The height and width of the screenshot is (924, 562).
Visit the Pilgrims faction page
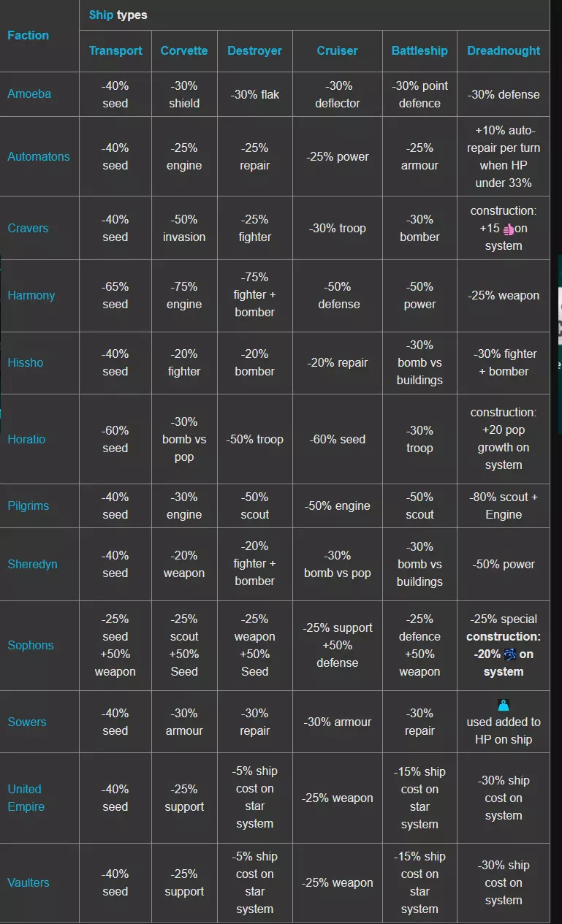[x=29, y=505]
